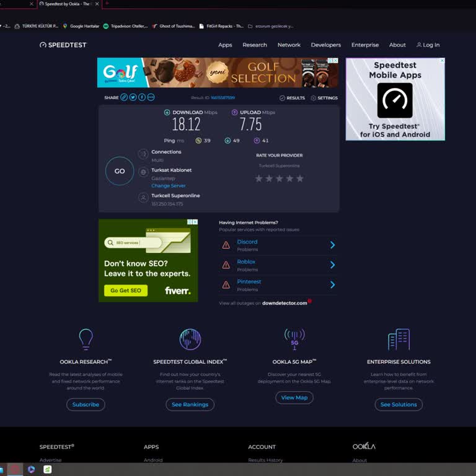The width and height of the screenshot is (476, 476).
Task: Open the Research menu item
Action: 255,45
